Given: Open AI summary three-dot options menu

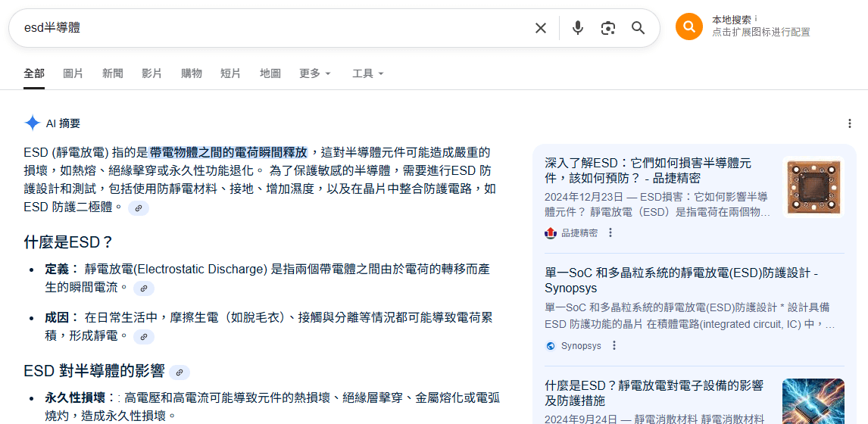Looking at the screenshot, I should tap(849, 123).
